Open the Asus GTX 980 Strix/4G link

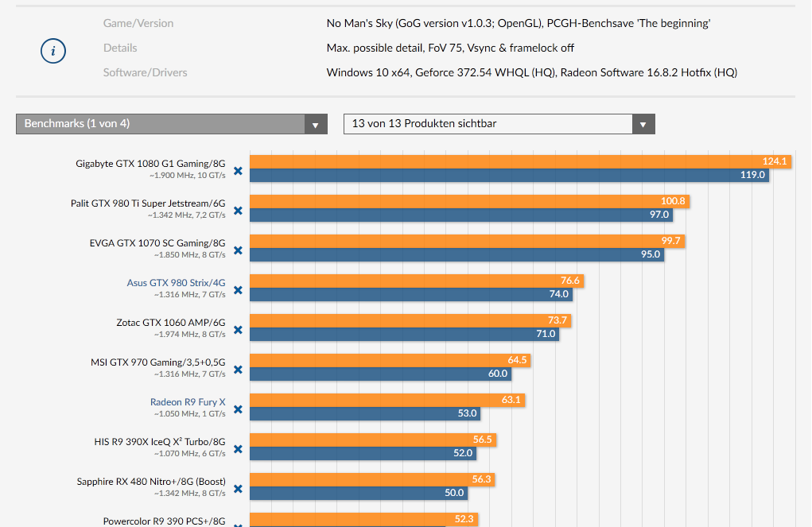point(176,283)
